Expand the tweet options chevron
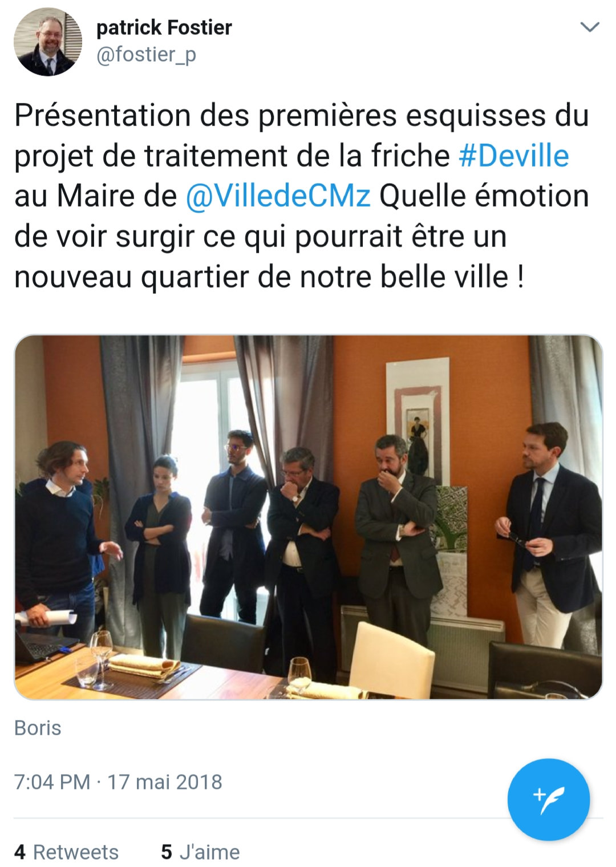Image resolution: width=616 pixels, height=867 pixels. [589, 27]
